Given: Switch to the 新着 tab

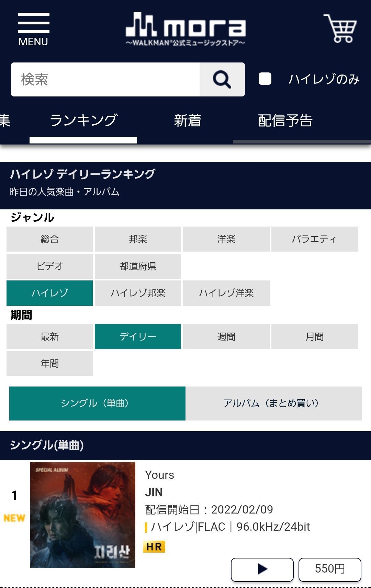Looking at the screenshot, I should [187, 120].
